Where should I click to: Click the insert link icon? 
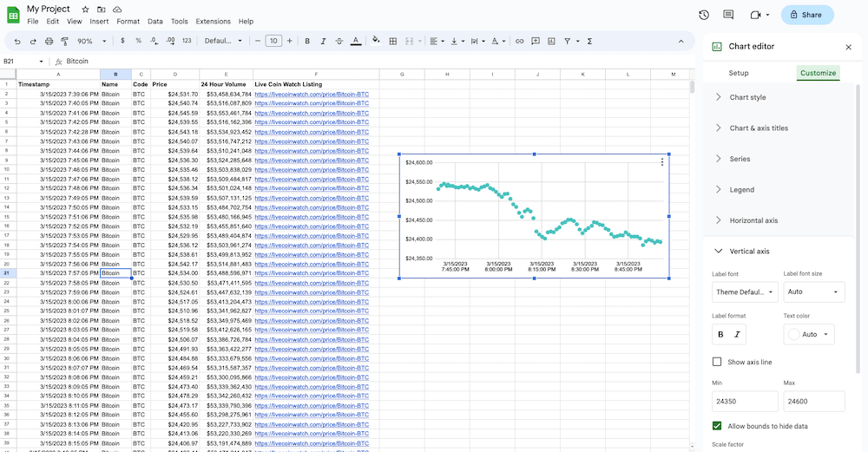pos(520,41)
